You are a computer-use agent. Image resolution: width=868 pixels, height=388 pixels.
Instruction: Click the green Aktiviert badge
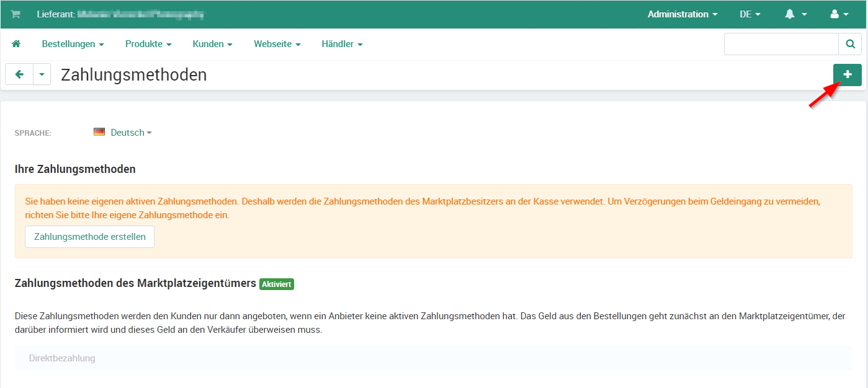277,284
